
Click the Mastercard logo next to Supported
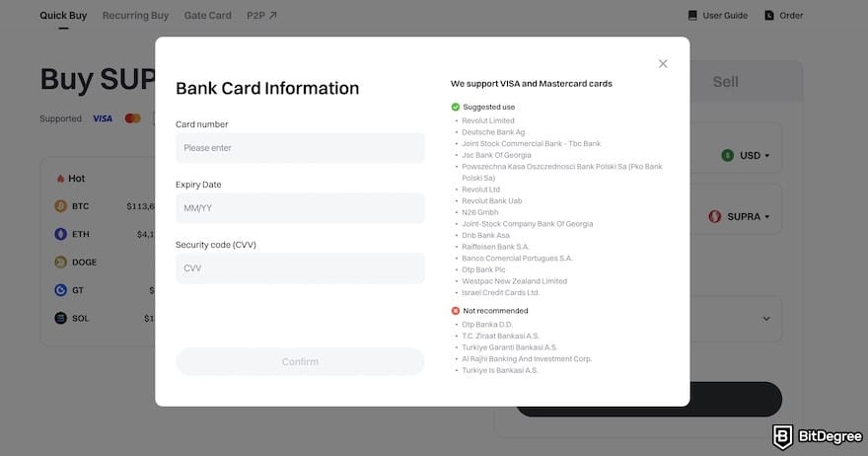[x=133, y=118]
